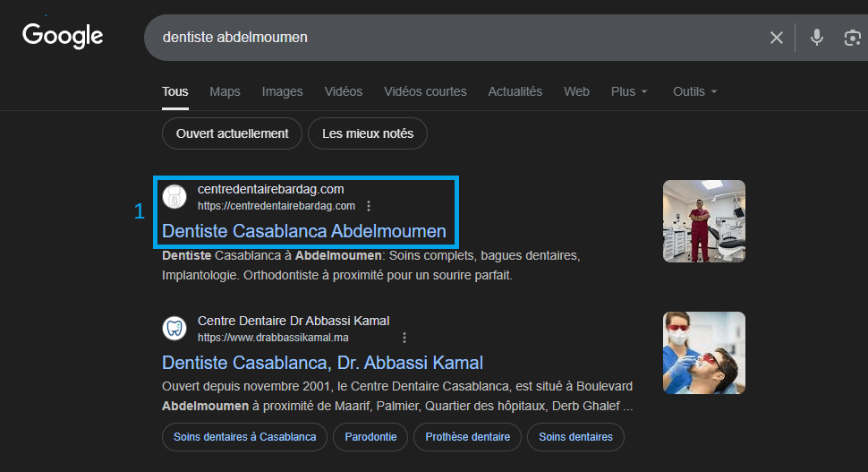Image resolution: width=868 pixels, height=472 pixels.
Task: Clear the search box text
Action: 776,38
